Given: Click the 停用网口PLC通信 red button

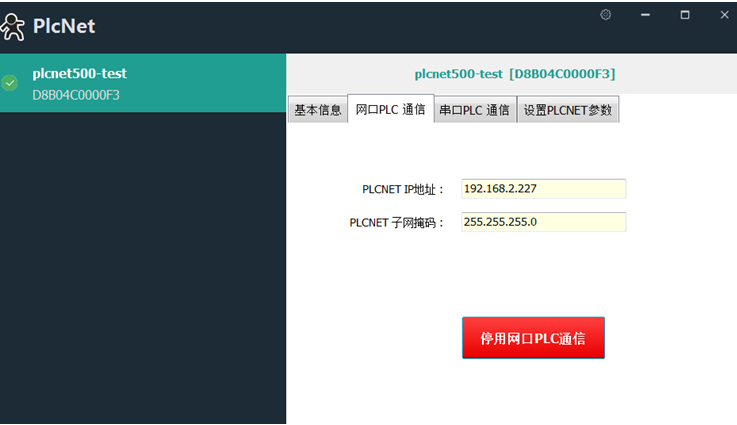Looking at the screenshot, I should [533, 338].
